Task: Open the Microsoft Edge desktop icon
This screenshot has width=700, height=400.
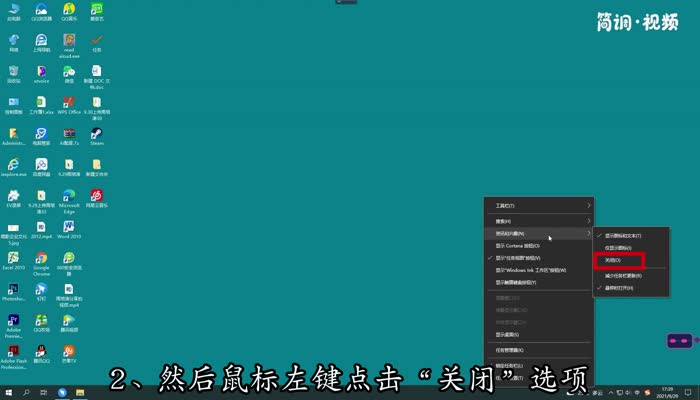Action: coord(69,197)
